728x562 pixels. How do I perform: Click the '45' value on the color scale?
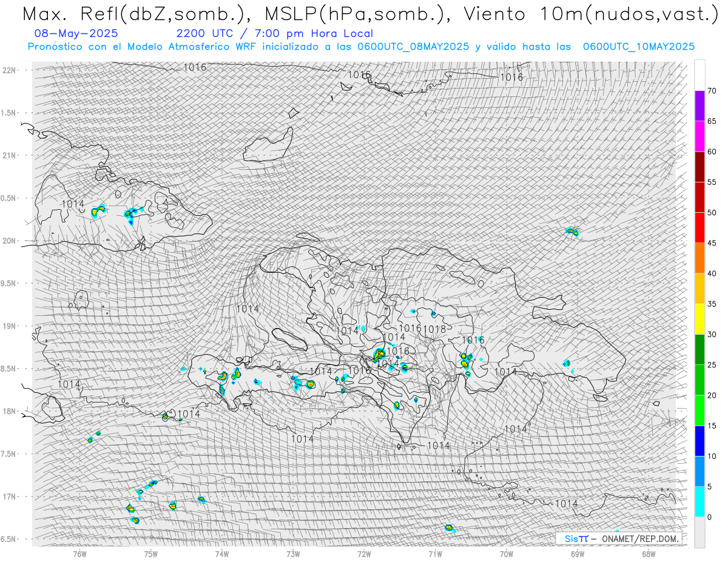tap(712, 243)
